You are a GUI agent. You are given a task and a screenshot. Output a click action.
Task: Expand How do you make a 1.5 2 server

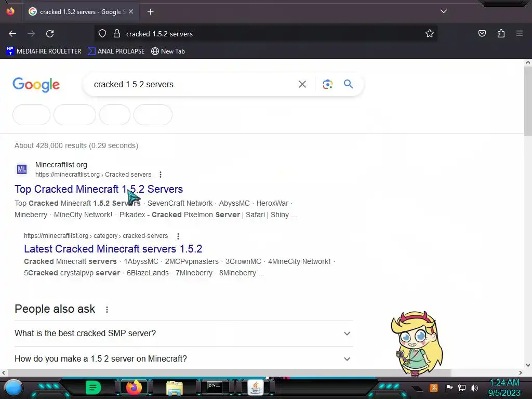183,358
